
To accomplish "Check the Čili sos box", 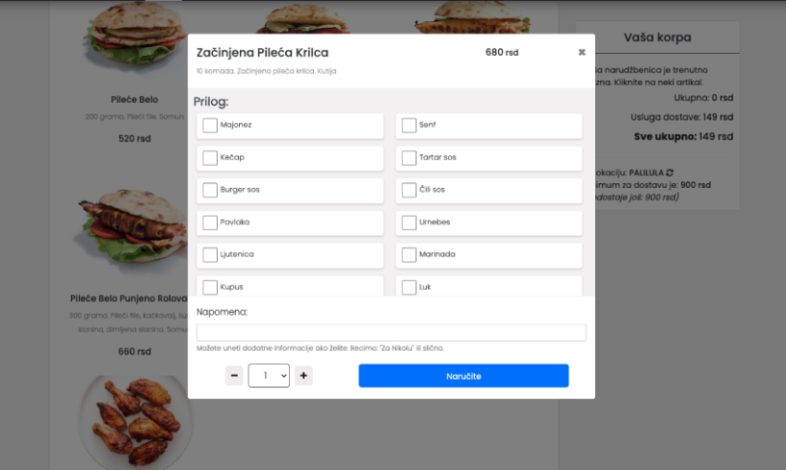I will pos(409,190).
